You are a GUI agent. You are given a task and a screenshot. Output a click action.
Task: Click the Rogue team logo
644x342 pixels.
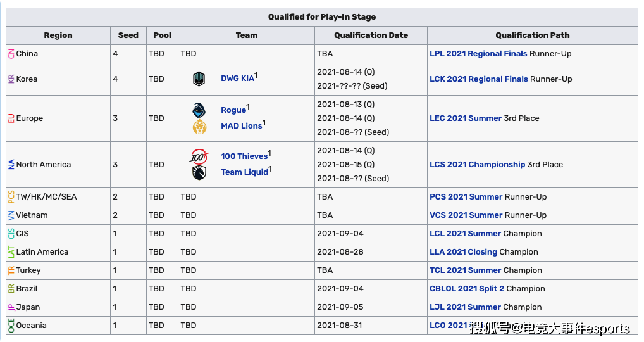click(x=199, y=110)
